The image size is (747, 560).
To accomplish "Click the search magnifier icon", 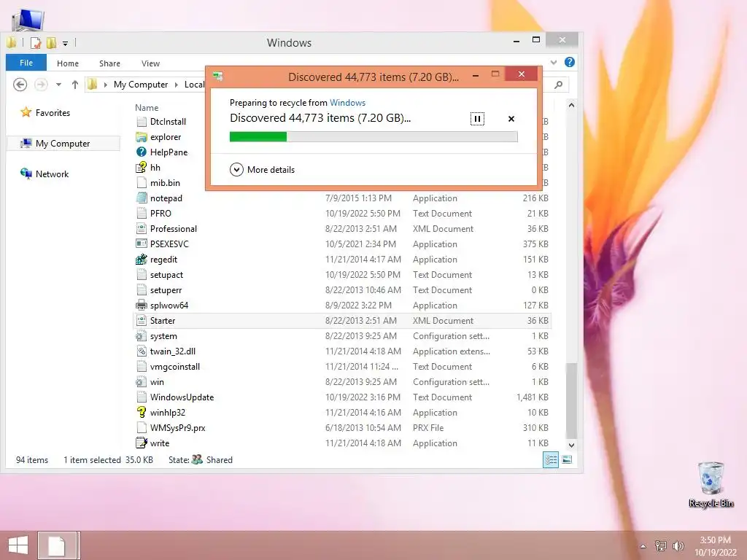I will pos(558,85).
